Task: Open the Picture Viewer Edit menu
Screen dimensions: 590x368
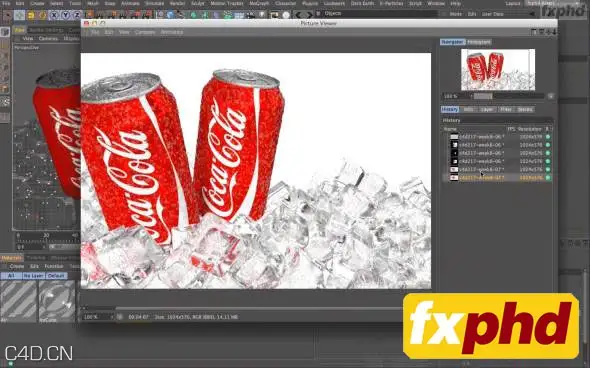Action: click(109, 32)
